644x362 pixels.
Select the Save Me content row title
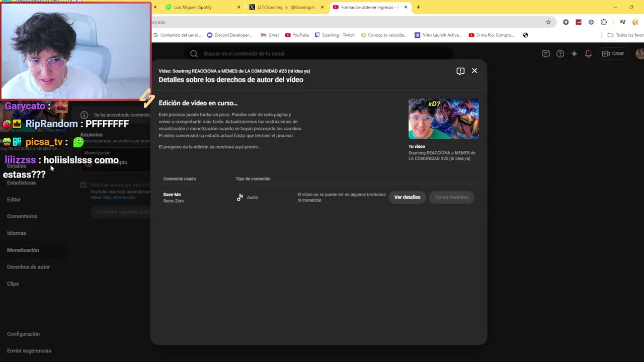[x=172, y=195]
